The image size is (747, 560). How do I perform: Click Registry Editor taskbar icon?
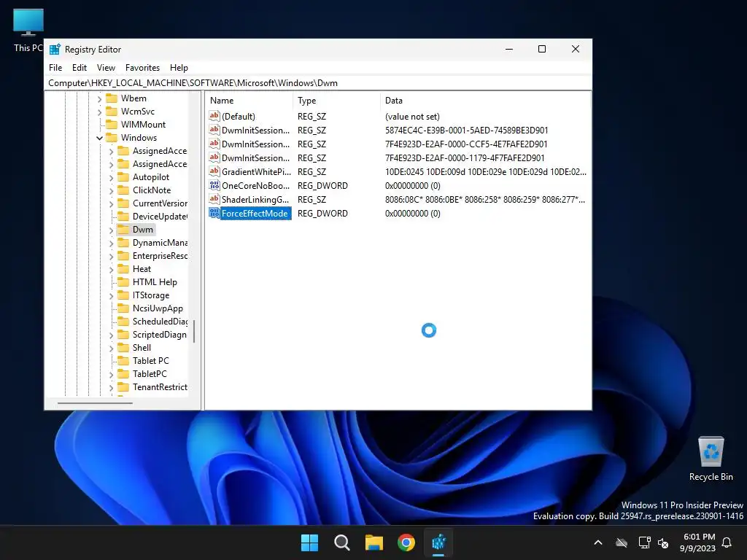tap(438, 542)
